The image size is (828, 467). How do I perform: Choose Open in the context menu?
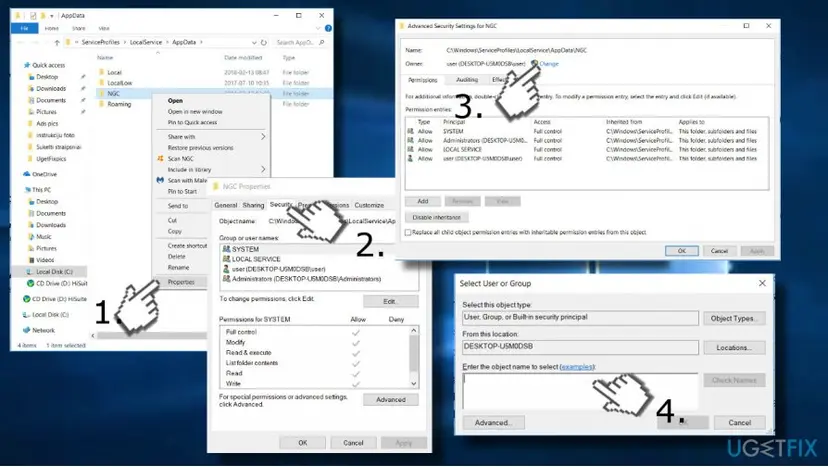175,100
